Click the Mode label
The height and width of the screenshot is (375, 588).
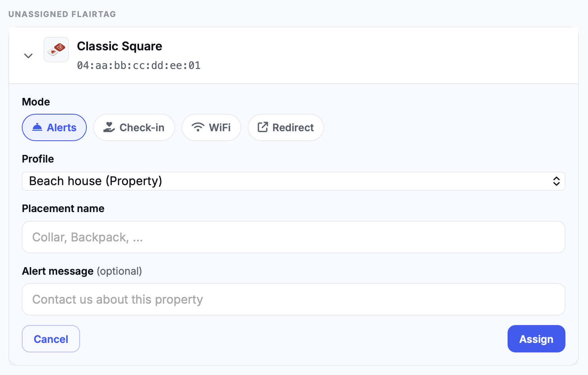click(x=36, y=102)
